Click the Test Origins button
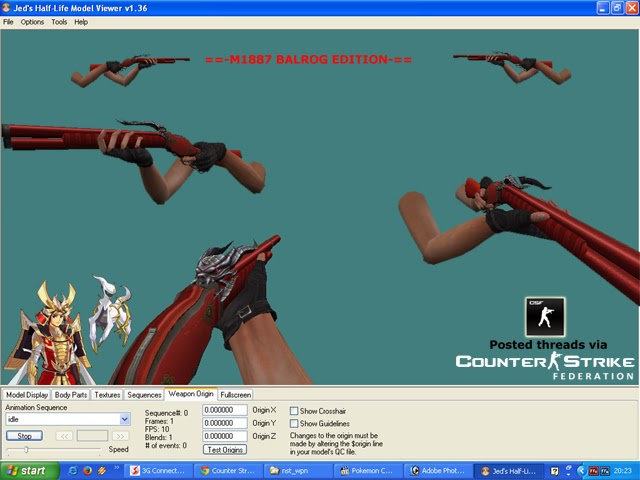Image resolution: width=640 pixels, height=480 pixels. 225,449
